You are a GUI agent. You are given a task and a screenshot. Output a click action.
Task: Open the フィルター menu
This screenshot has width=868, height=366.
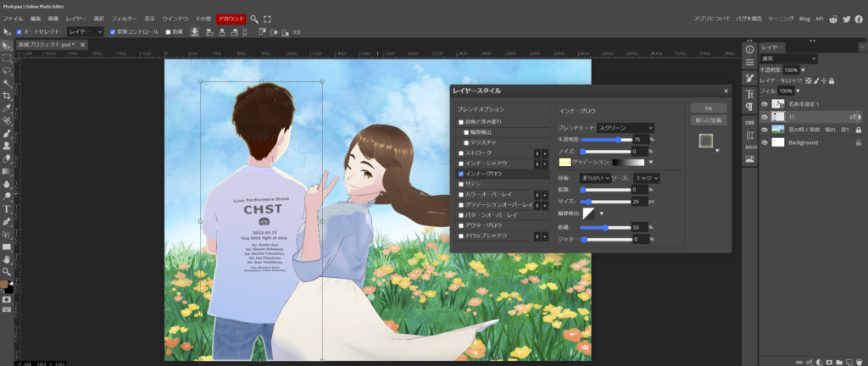(x=125, y=18)
